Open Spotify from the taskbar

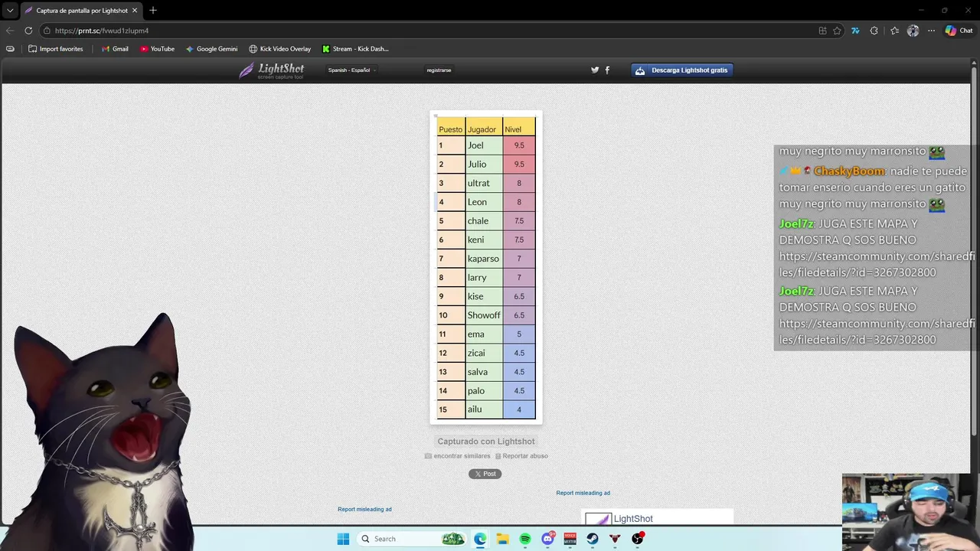point(525,539)
